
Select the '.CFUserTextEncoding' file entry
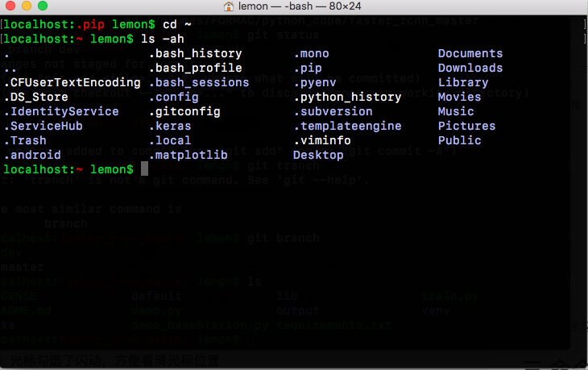tap(72, 82)
